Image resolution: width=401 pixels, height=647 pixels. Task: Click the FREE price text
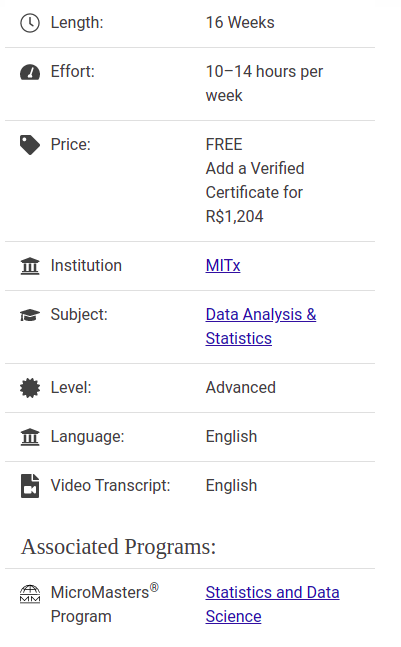[x=224, y=144]
